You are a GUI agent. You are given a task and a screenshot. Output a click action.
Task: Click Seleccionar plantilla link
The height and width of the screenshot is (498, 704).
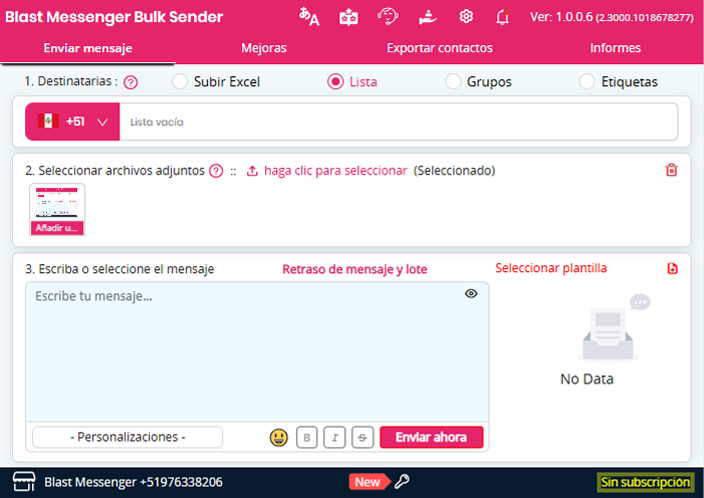click(551, 268)
